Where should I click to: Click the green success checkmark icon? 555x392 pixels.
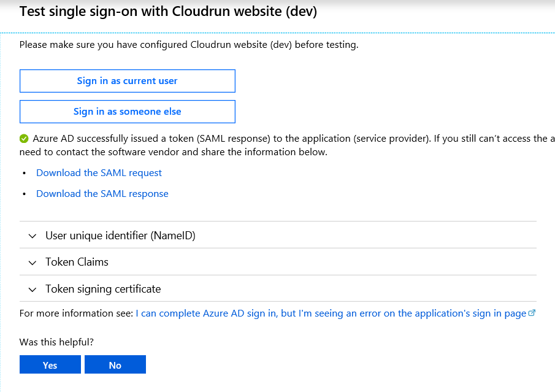(25, 137)
